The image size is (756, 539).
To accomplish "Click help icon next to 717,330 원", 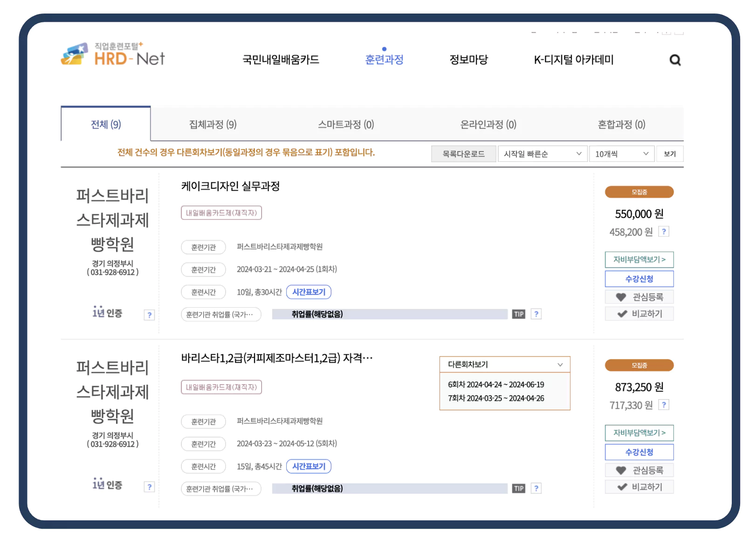I will coord(664,405).
